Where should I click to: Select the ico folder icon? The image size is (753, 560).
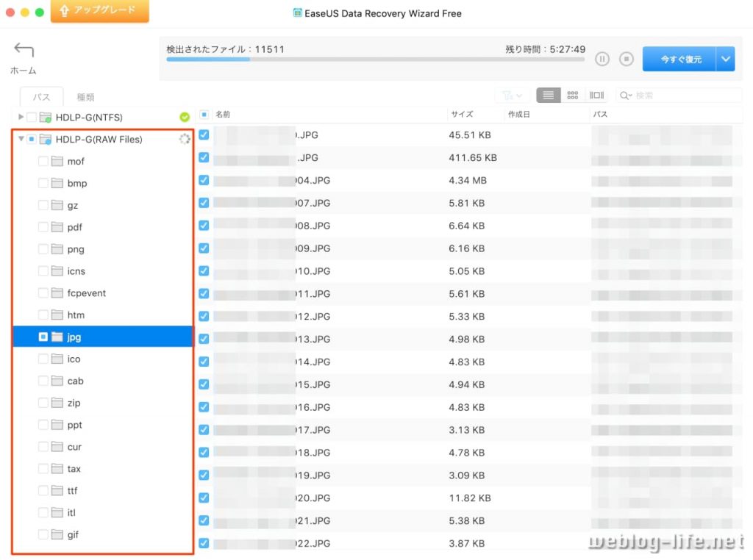click(57, 359)
